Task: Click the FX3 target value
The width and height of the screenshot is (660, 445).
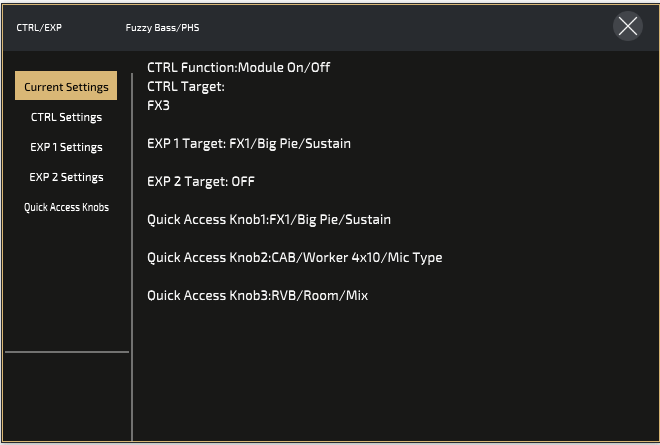Action: 160,104
